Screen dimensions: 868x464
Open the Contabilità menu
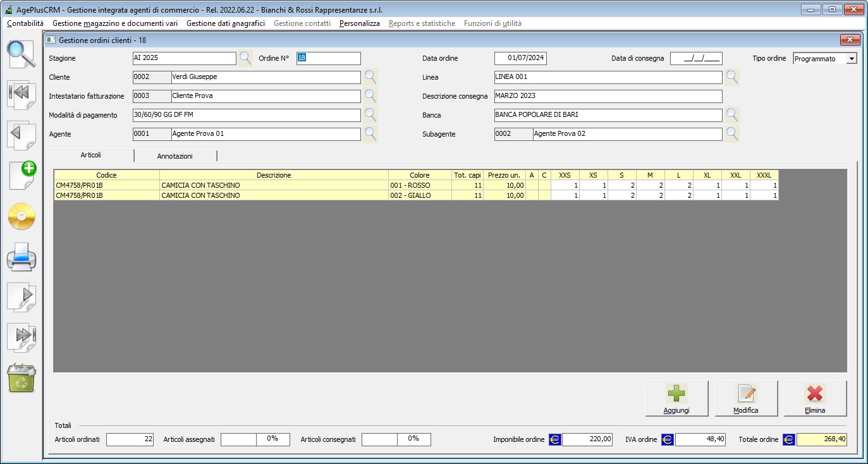point(25,23)
